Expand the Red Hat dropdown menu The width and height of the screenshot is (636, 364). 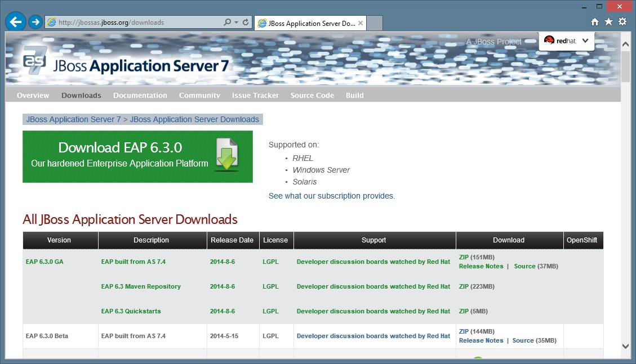(x=585, y=41)
